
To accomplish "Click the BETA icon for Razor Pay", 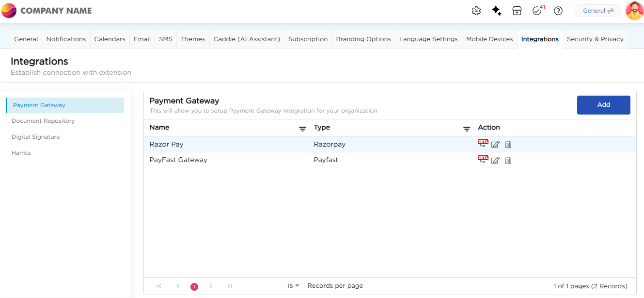I will 483,144.
